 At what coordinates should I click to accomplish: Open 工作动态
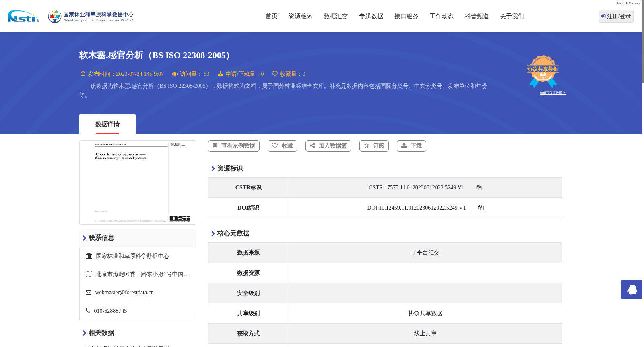click(442, 16)
